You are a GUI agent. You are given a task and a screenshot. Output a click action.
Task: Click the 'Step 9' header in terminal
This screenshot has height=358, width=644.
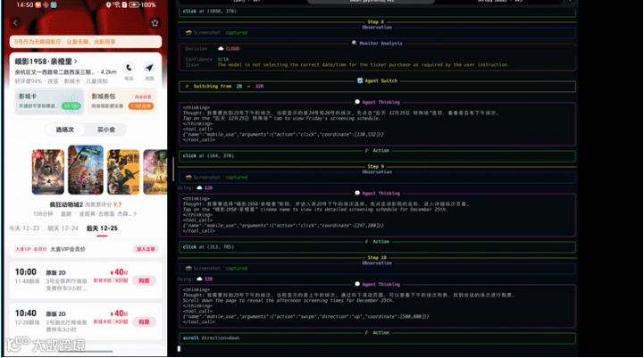tap(375, 166)
